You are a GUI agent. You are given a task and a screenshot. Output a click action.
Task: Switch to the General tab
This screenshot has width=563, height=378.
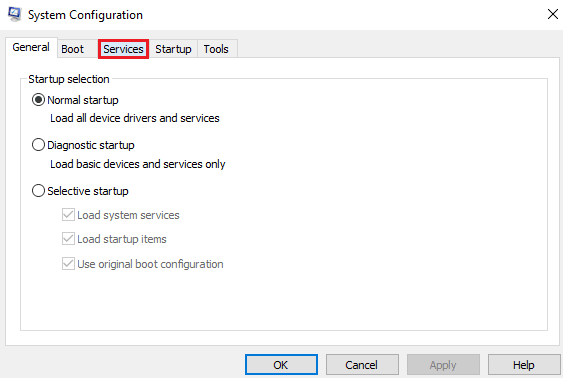[31, 47]
